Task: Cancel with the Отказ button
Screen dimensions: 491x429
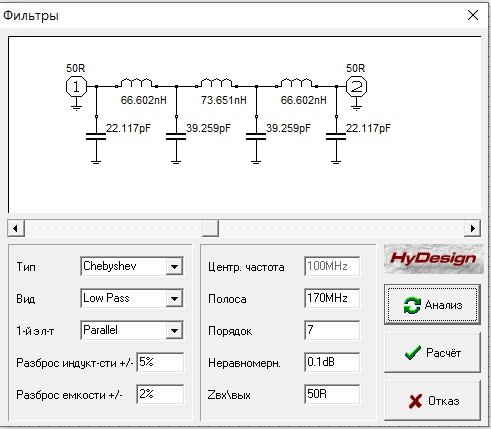Action: (x=432, y=401)
